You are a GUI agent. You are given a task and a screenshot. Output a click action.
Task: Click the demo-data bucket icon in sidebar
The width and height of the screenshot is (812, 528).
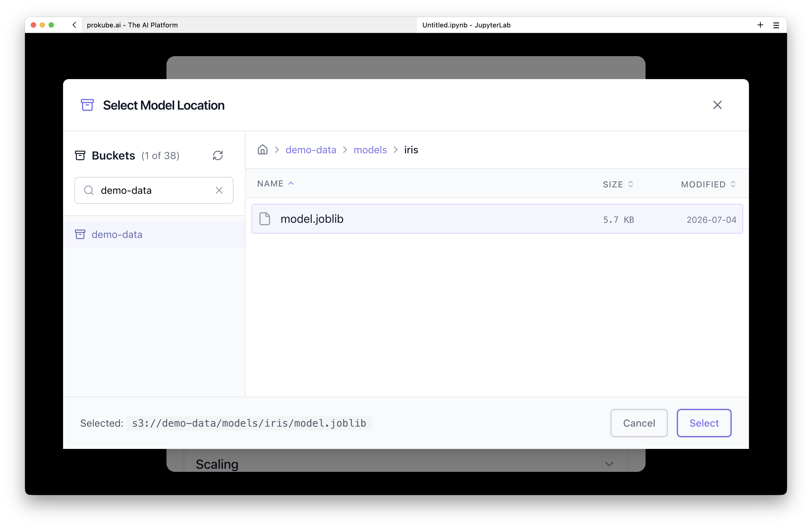(80, 235)
